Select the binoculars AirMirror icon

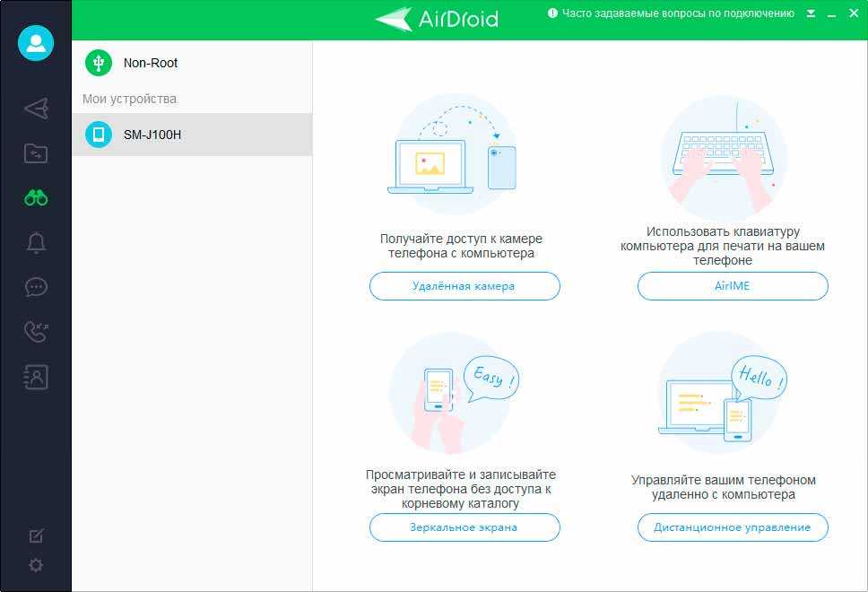(36, 197)
